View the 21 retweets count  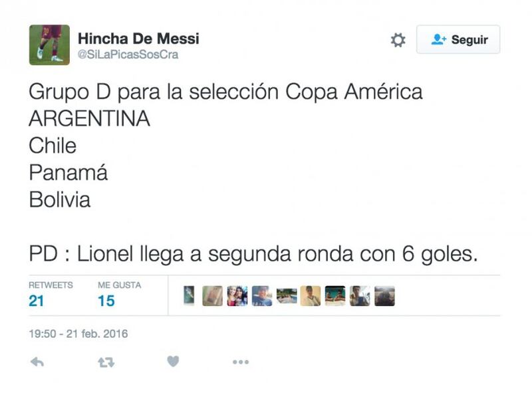click(x=37, y=301)
